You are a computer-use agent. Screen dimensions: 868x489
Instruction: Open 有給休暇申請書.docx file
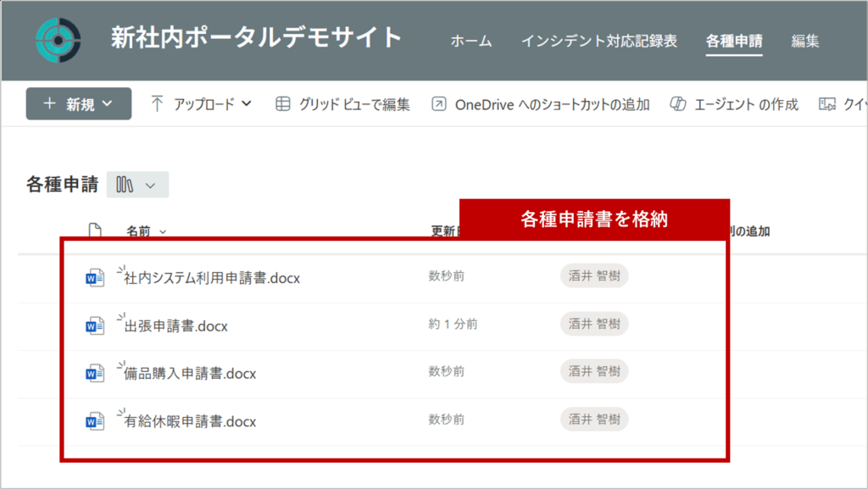(x=190, y=421)
